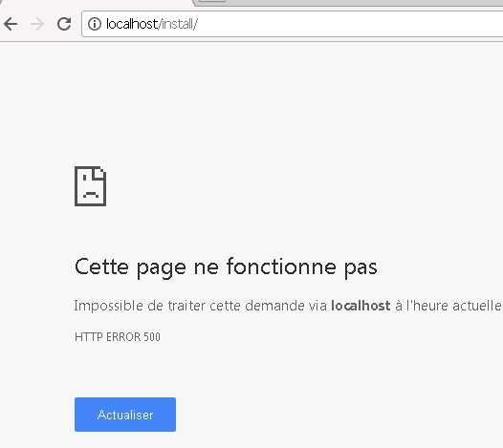The height and width of the screenshot is (448, 503).
Task: Click the sad page error icon
Action: 91,186
